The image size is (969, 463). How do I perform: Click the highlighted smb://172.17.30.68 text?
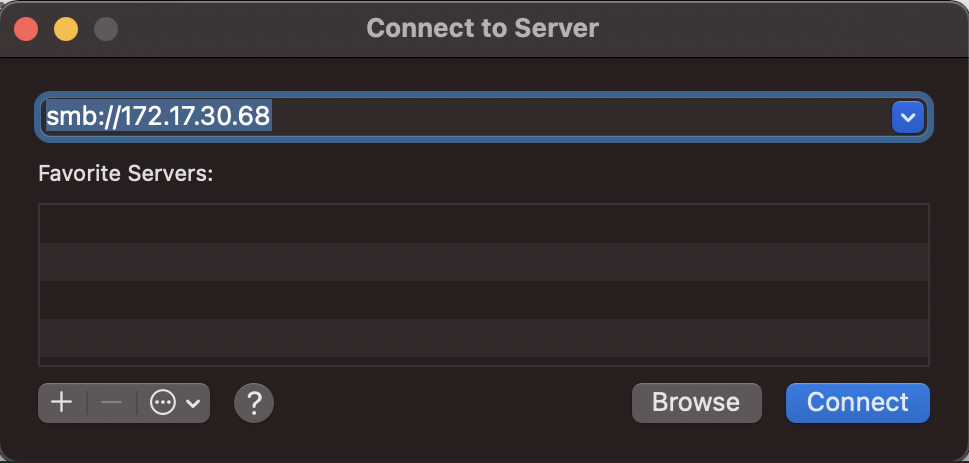[158, 116]
